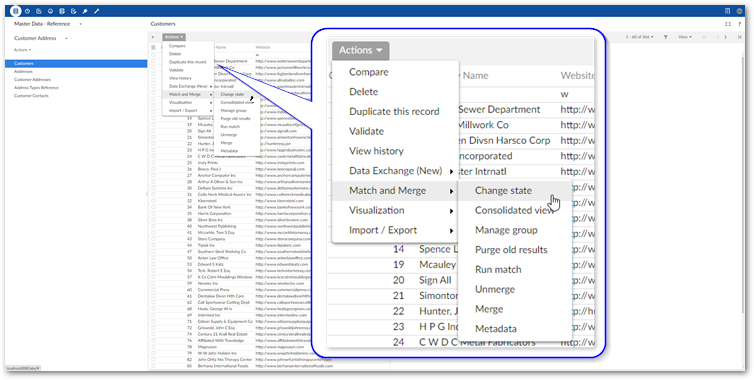The image size is (754, 380).
Task: Open the user avatar at top right
Action: pos(740,11)
